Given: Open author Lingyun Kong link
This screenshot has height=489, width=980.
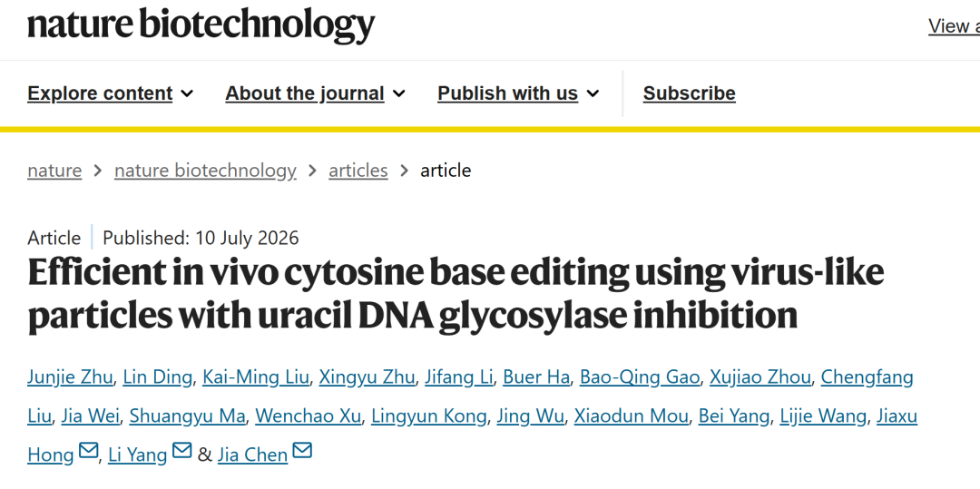Looking at the screenshot, I should [428, 416].
